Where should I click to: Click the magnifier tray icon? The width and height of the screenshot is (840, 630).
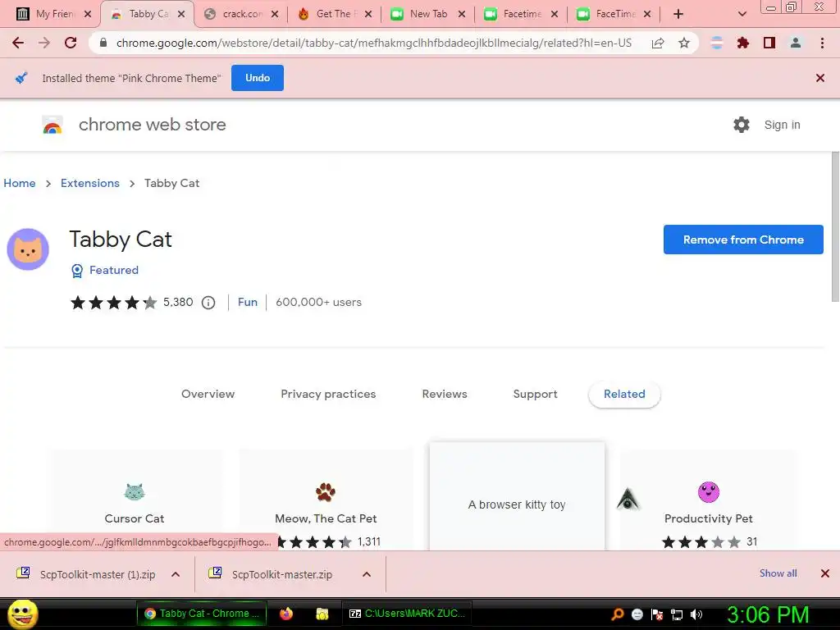(x=618, y=614)
